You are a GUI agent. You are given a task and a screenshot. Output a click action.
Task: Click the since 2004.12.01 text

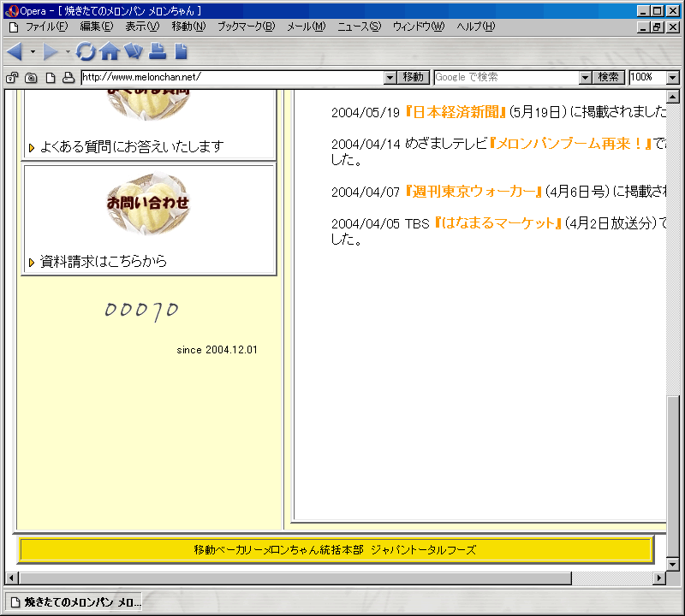click(x=217, y=350)
